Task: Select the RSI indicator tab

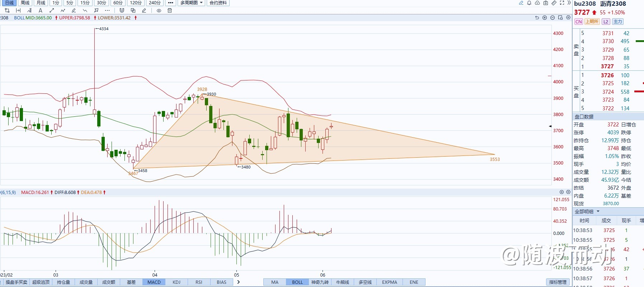Action: pos(199,282)
